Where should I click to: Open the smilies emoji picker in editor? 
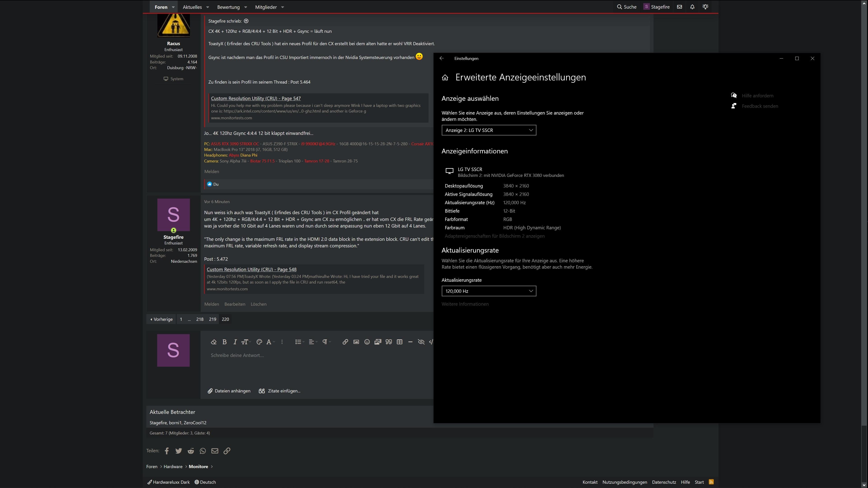pyautogui.click(x=367, y=342)
